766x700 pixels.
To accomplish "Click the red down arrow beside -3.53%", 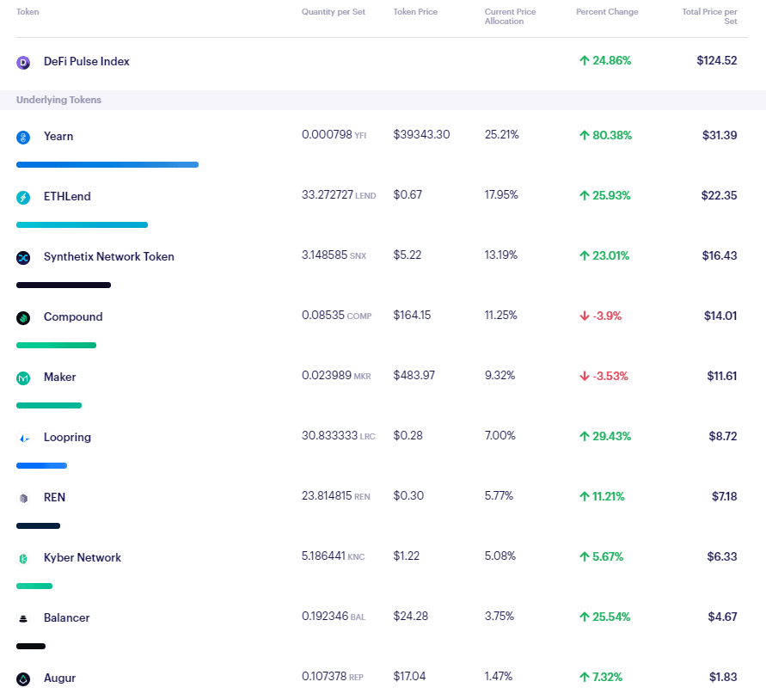I will point(585,377).
